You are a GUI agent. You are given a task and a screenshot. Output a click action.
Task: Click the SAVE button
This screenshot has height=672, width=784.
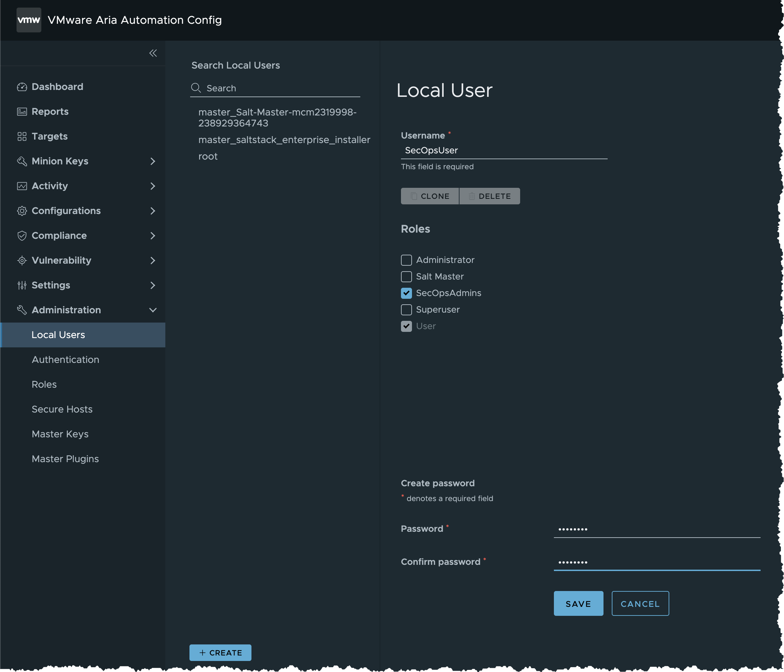[579, 603]
